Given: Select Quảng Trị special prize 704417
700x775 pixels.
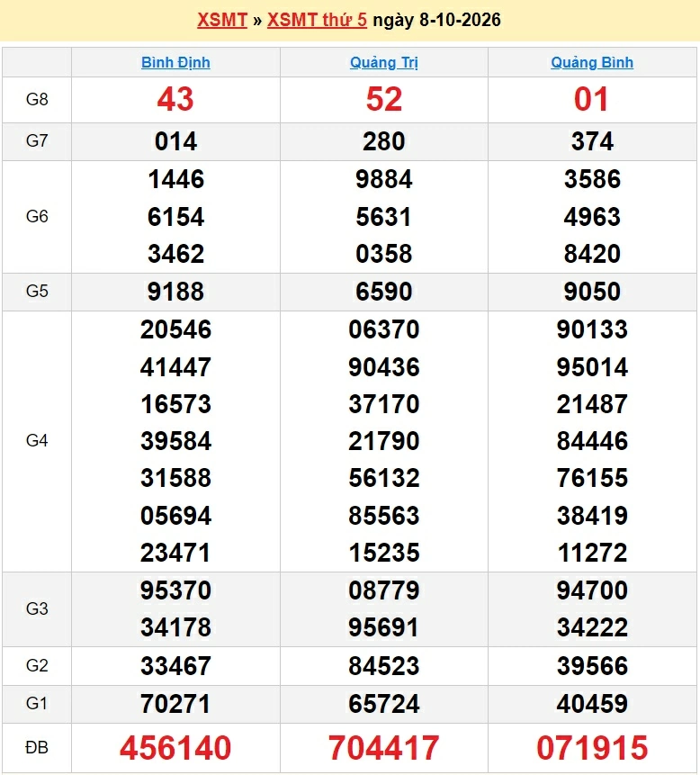Looking at the screenshot, I should (384, 747).
